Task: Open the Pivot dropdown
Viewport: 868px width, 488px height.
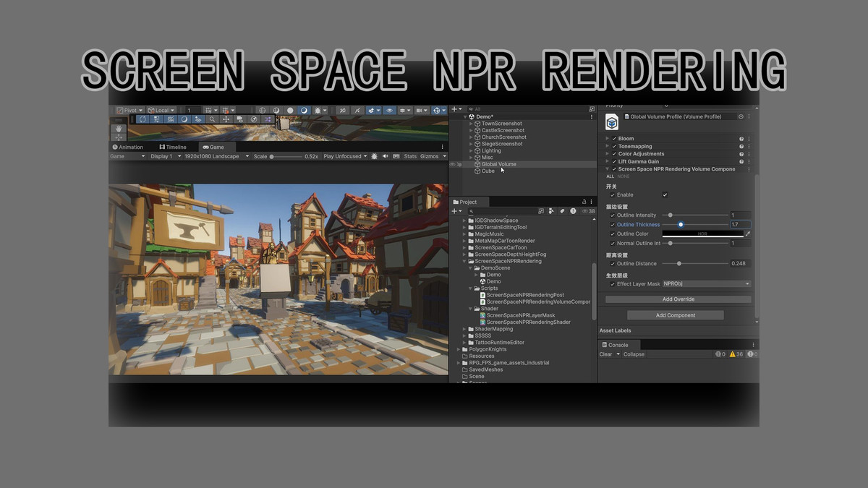Action: 129,111
